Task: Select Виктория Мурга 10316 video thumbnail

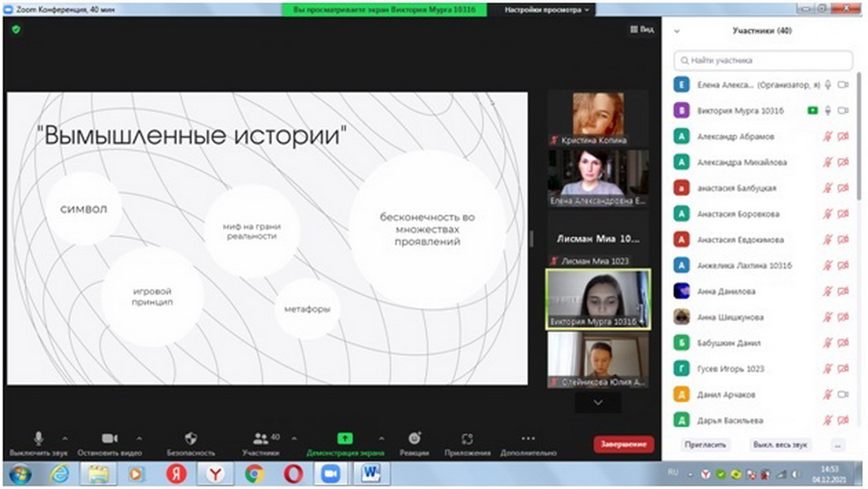Action: [x=598, y=300]
